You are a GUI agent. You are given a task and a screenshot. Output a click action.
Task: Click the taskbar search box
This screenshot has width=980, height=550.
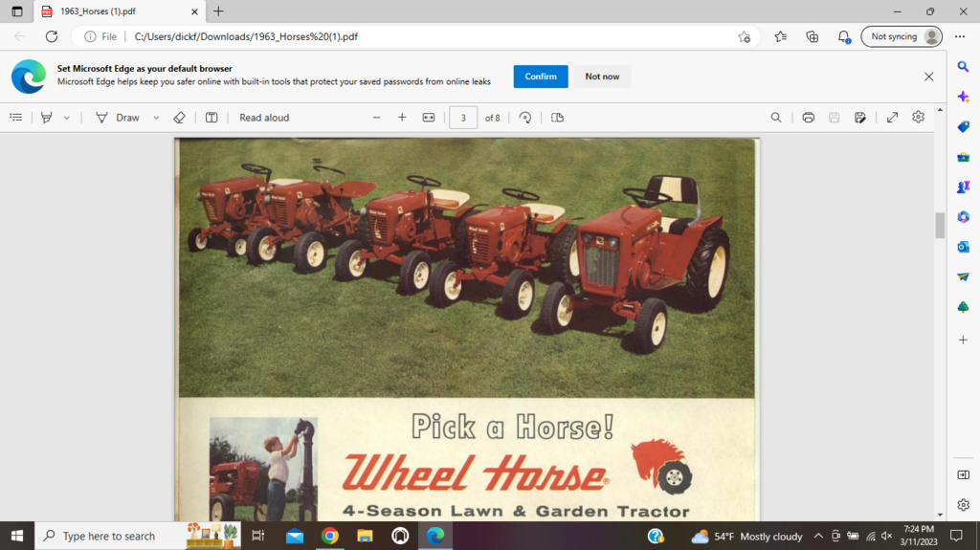pyautogui.click(x=138, y=536)
